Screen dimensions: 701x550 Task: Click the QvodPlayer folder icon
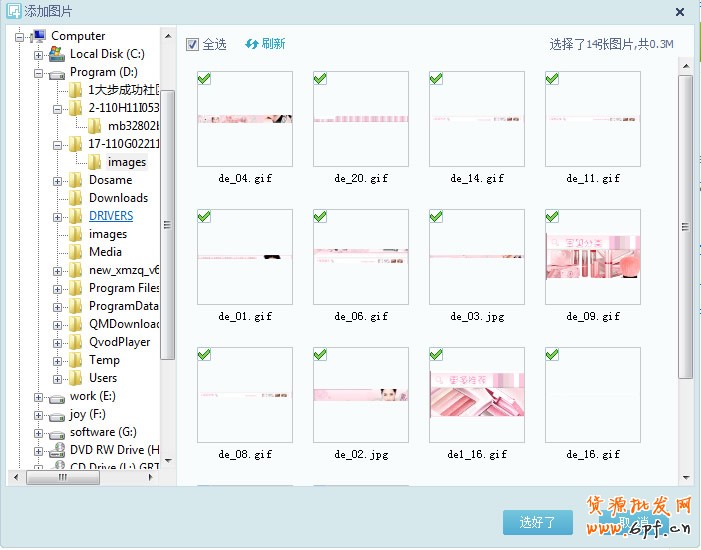(x=76, y=342)
